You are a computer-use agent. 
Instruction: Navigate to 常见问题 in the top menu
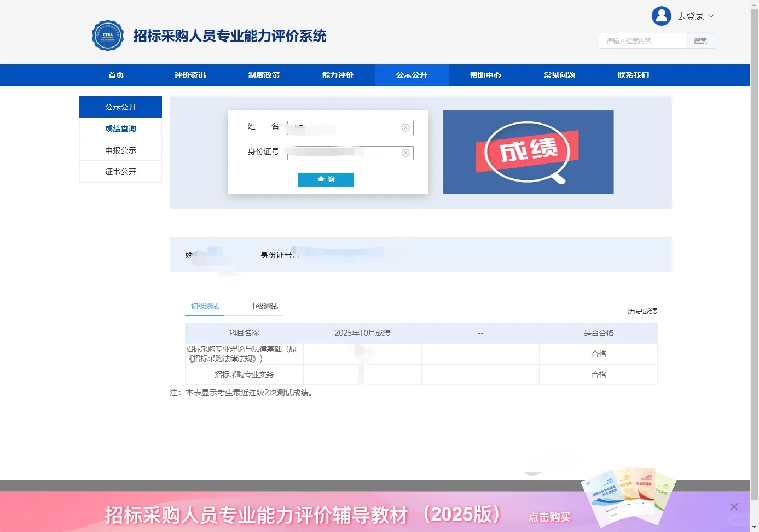[x=559, y=75]
